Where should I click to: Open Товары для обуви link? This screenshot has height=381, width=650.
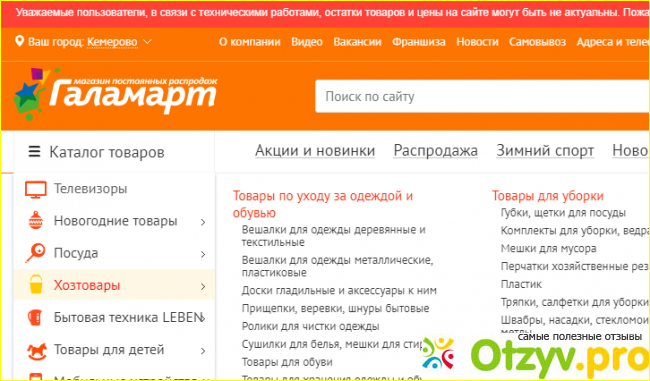pyautogui.click(x=287, y=362)
